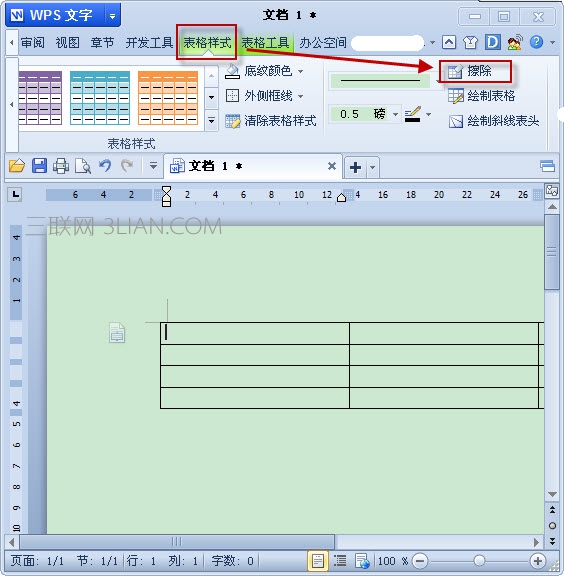Switch to the 开发工具 tab

tap(149, 43)
